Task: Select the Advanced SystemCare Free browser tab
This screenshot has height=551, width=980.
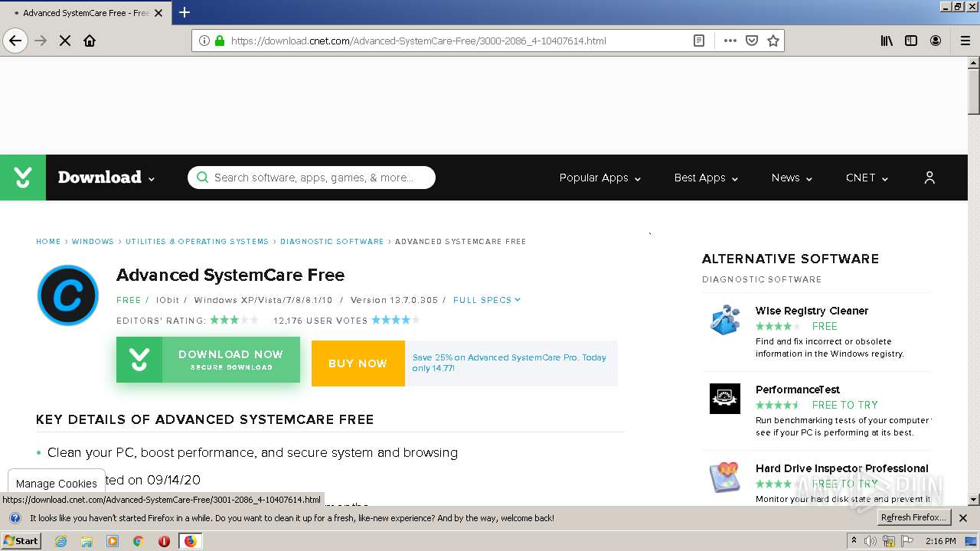Action: (x=87, y=13)
